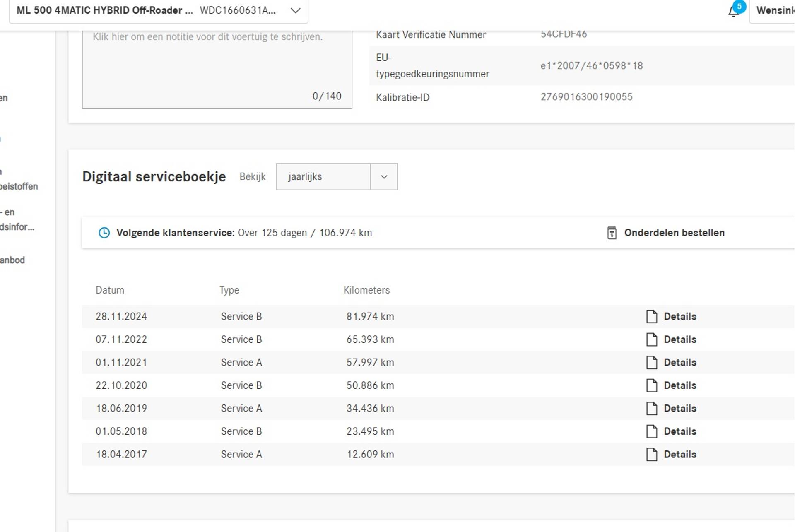The width and height of the screenshot is (795, 532).
Task: Click document icon for 28.11.2024 service
Action: click(x=652, y=317)
